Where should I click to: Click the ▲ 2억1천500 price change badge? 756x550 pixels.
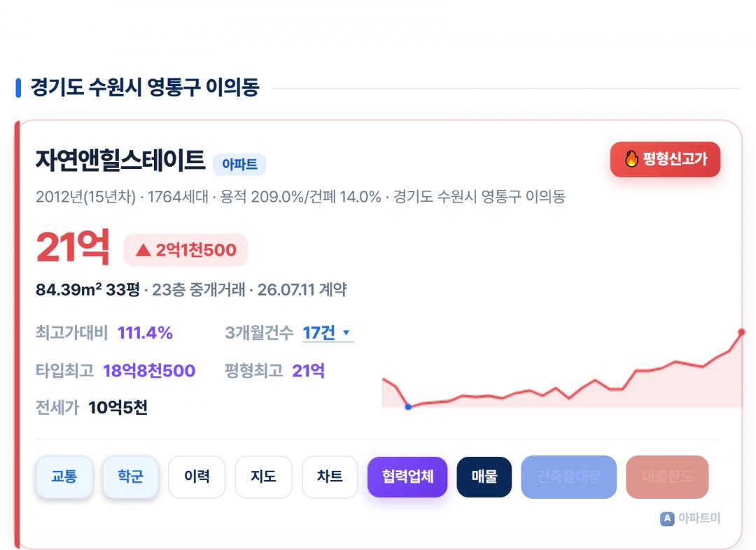(185, 250)
